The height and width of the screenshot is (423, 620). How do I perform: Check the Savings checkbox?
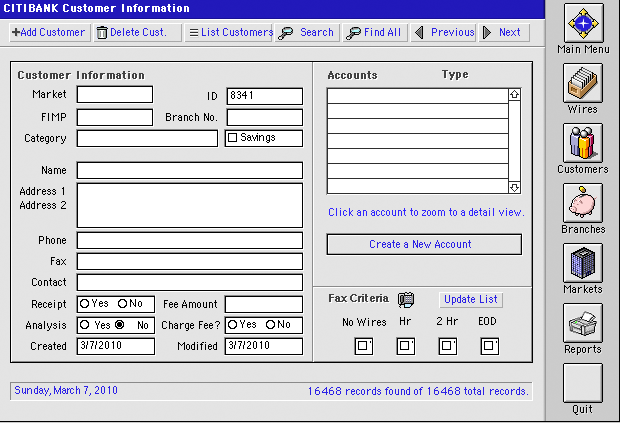pyautogui.click(x=232, y=138)
